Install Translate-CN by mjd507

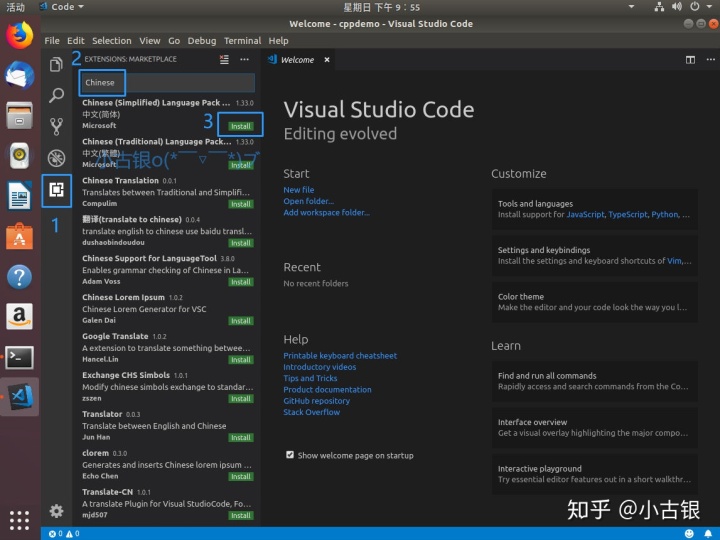click(241, 515)
